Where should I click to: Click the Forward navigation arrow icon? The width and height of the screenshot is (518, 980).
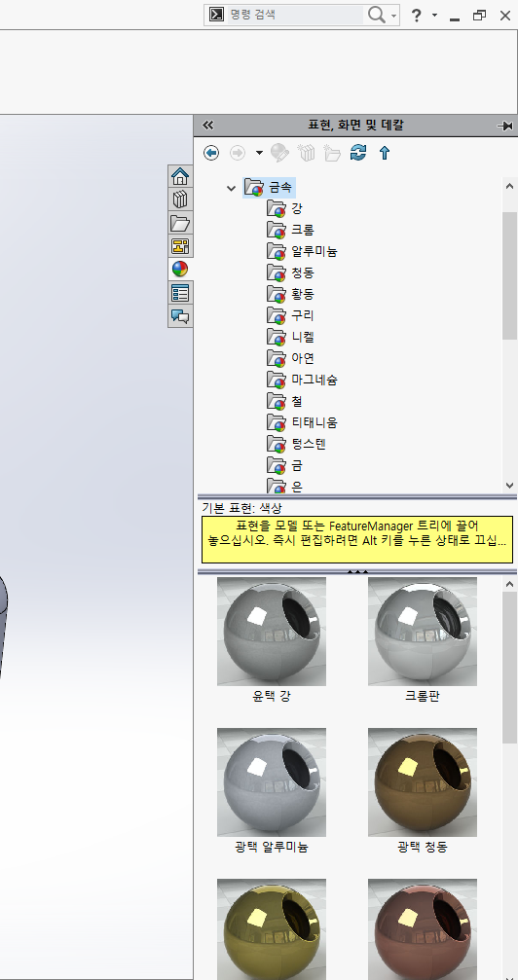[238, 153]
